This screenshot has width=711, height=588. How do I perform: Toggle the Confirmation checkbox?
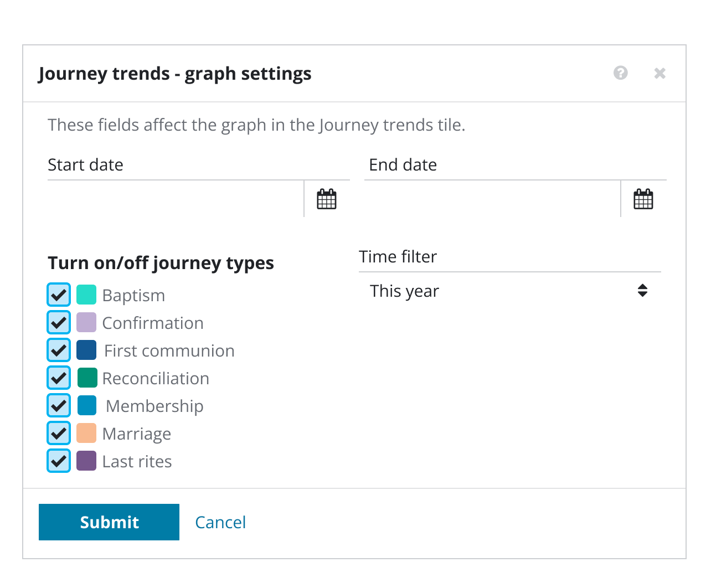point(59,322)
